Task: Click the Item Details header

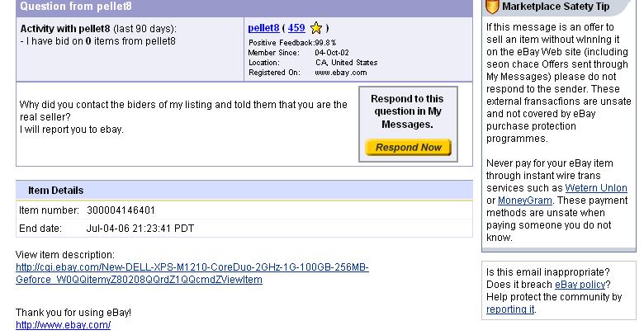Action: 56,191
